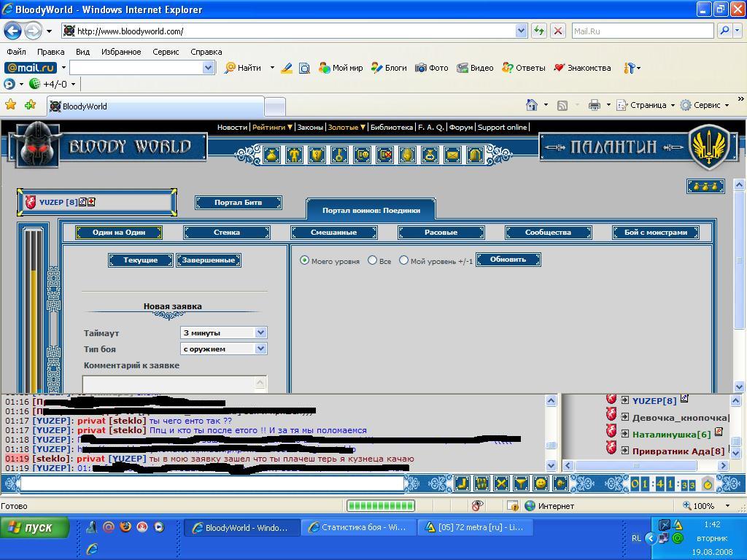
Task: Open the 'Избранное' browser menu
Action: 121,52
